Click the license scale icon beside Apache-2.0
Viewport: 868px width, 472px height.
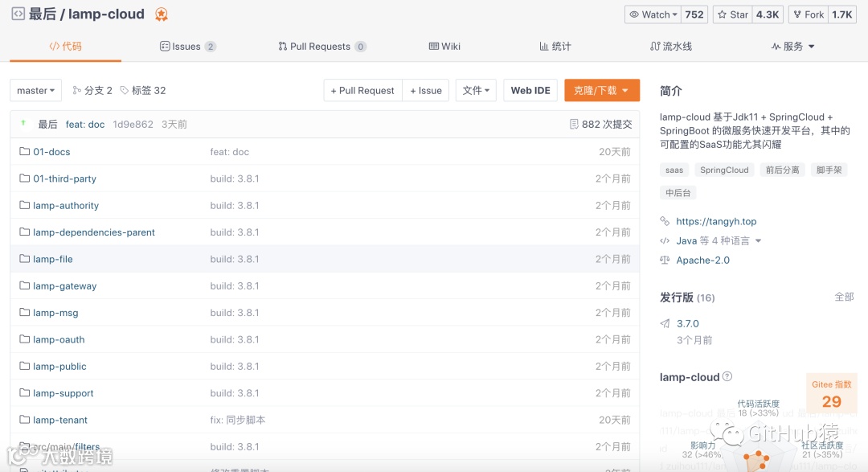click(x=665, y=260)
